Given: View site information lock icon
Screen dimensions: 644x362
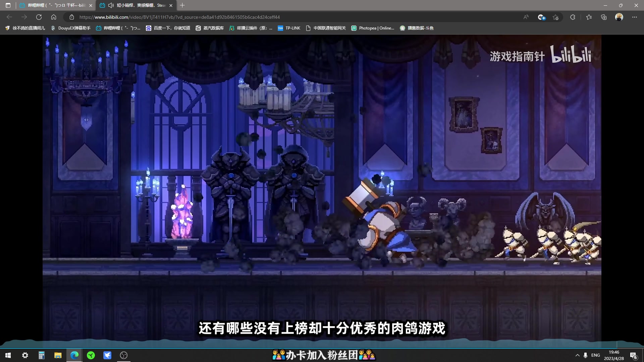Looking at the screenshot, I should coord(71,17).
